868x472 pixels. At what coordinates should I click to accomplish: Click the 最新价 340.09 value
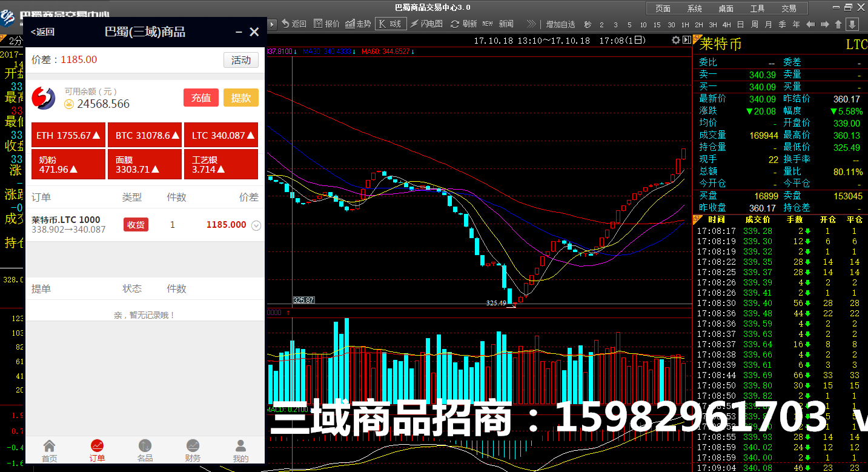[763, 99]
